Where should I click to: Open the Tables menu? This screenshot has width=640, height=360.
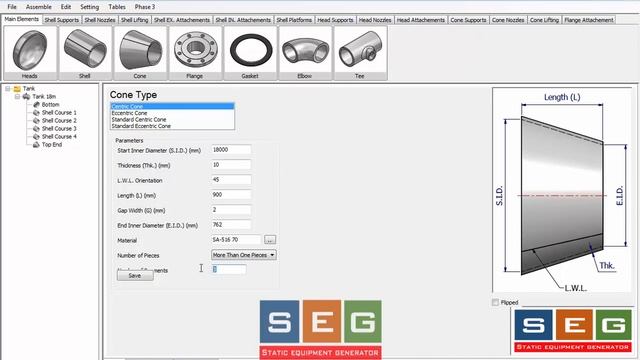pos(117,7)
